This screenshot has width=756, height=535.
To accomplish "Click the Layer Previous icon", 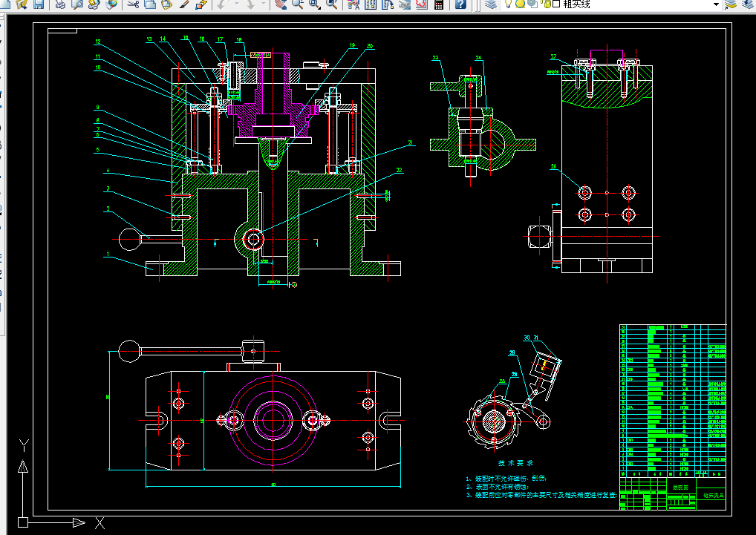I will point(748,4).
